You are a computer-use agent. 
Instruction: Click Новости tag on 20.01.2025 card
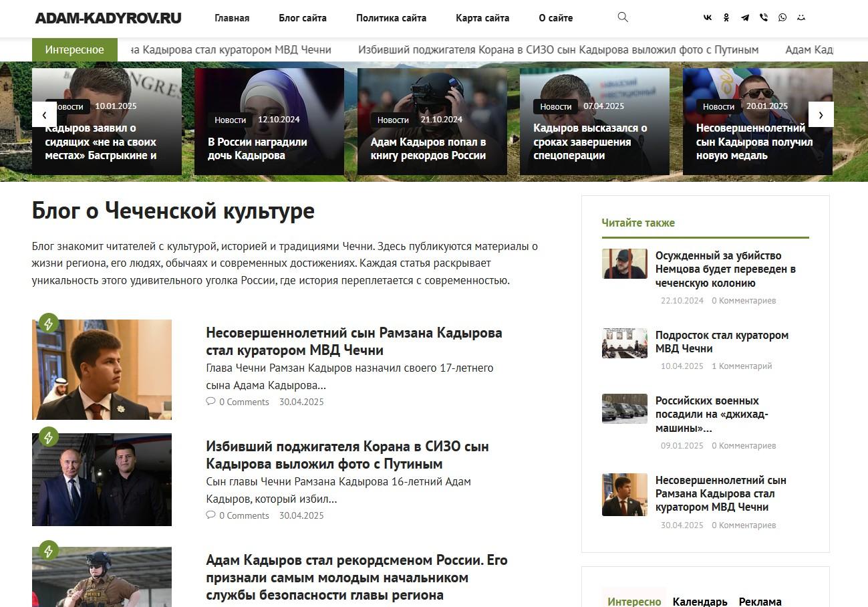[x=718, y=106]
